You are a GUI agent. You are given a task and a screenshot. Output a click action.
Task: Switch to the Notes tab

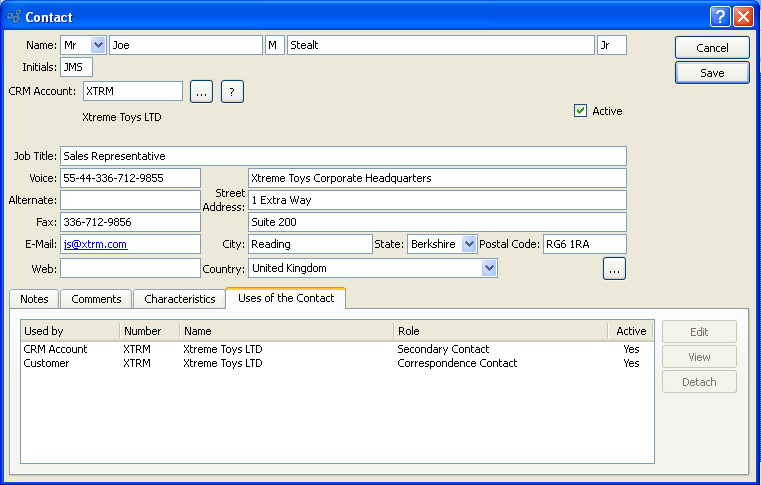click(x=34, y=299)
